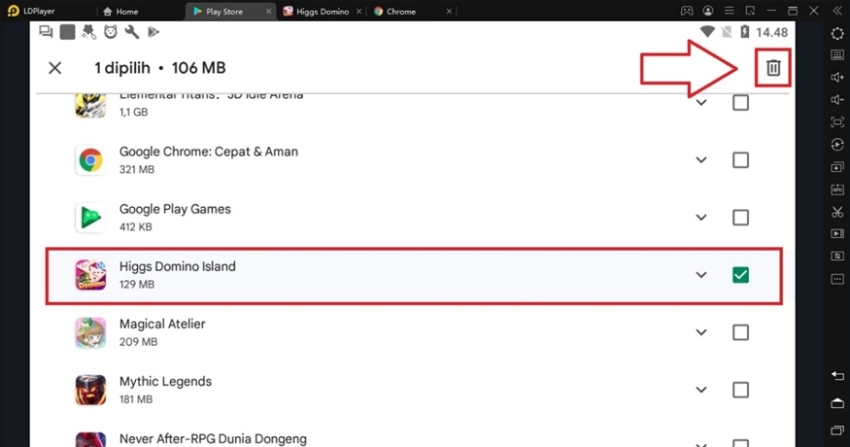Switch to the Higgs Domino tab
The height and width of the screenshot is (447, 850).
[317, 11]
